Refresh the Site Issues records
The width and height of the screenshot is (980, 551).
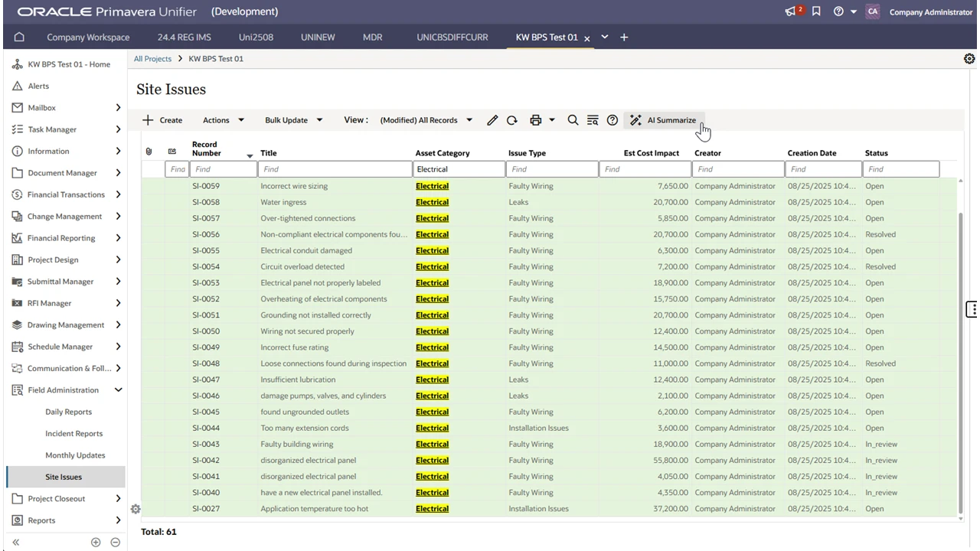[511, 120]
